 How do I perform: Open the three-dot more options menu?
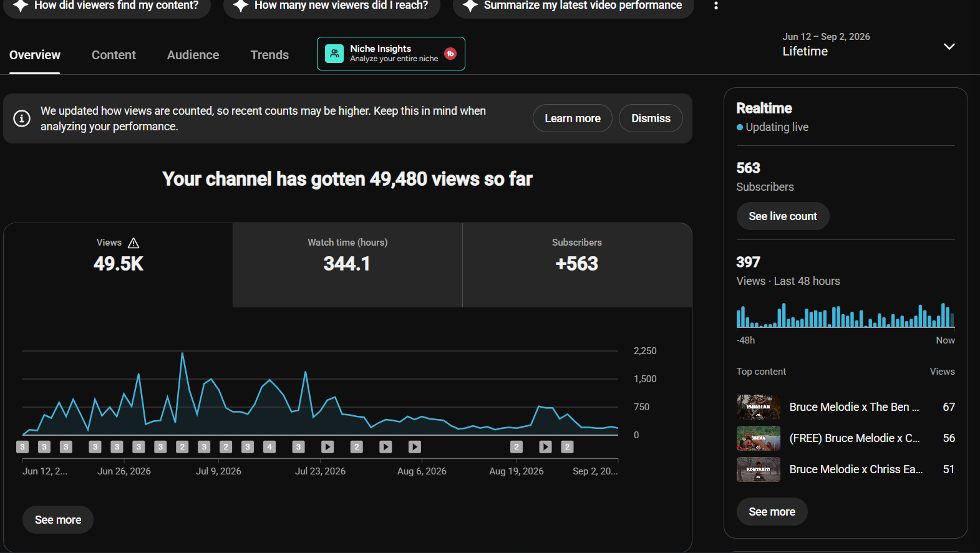(x=716, y=6)
